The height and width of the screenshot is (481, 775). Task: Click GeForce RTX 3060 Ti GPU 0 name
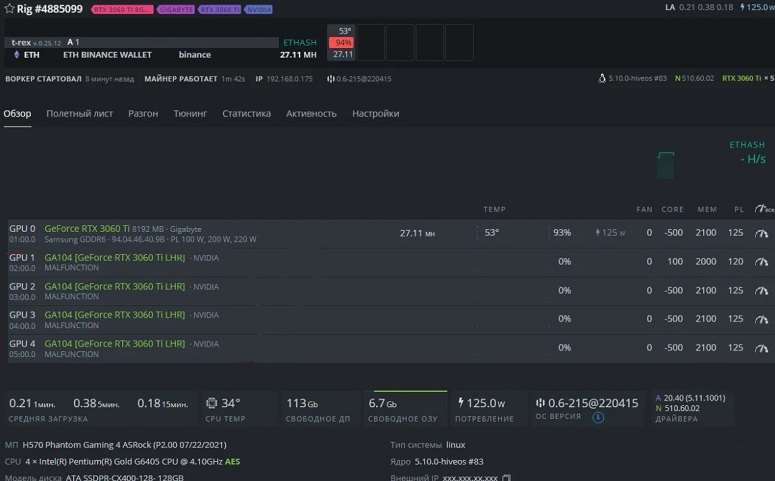(x=87, y=228)
